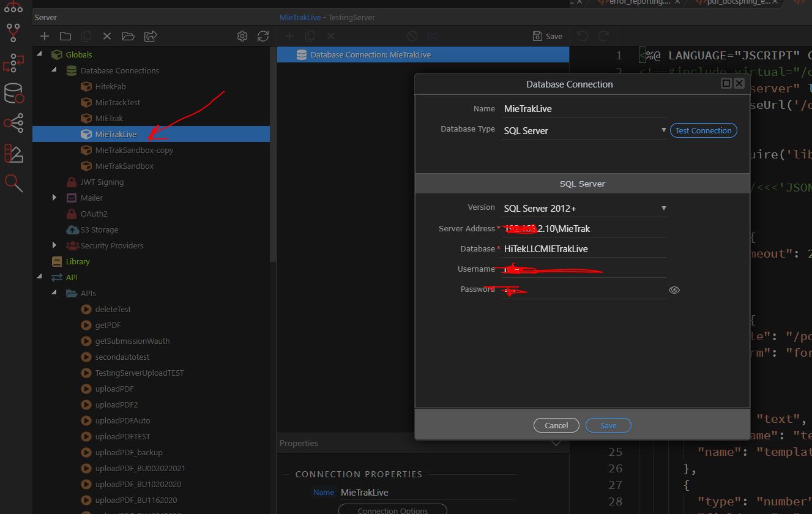
Task: Collapse the Properties panel chevron
Action: 556,444
